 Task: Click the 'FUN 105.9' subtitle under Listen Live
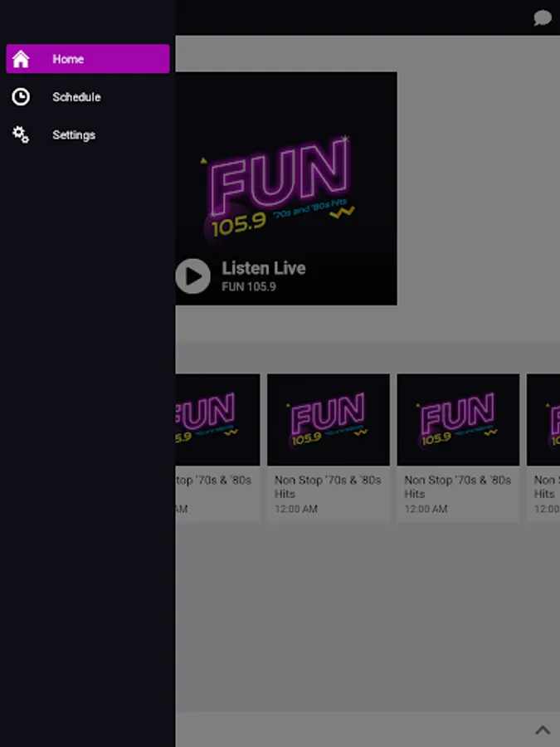point(249,286)
